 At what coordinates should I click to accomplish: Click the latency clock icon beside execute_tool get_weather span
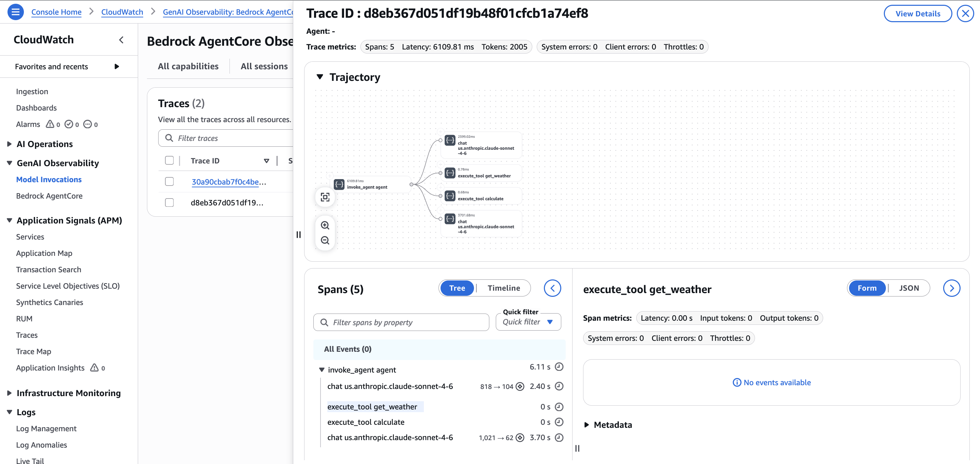pos(559,407)
